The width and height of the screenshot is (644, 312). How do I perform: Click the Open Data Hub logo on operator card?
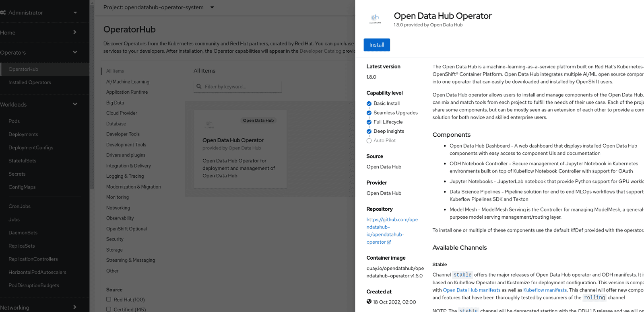click(209, 123)
